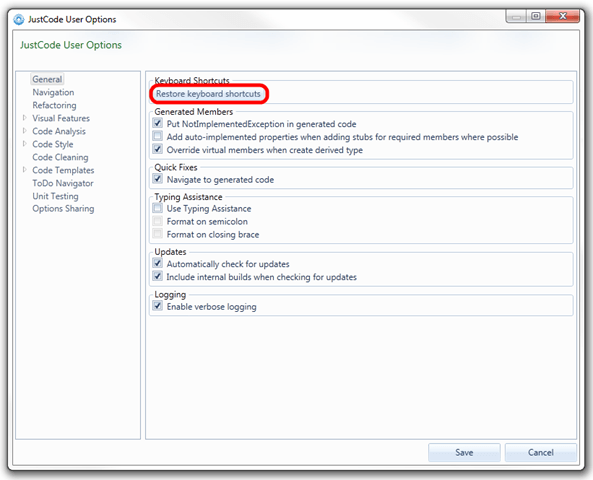
Task: Click the Cancel button
Action: (x=541, y=452)
